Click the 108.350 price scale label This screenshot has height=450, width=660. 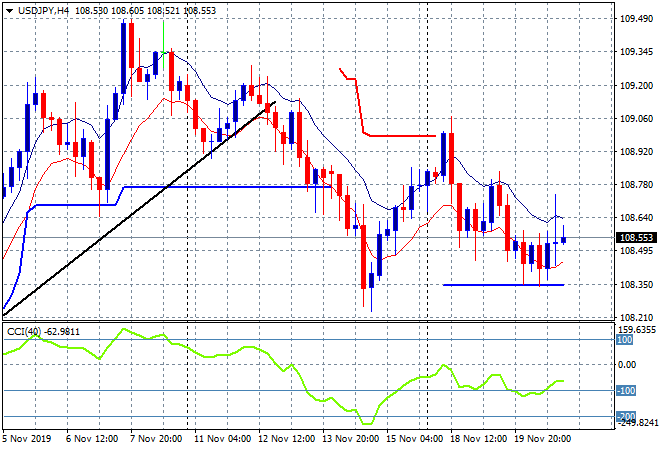click(636, 285)
